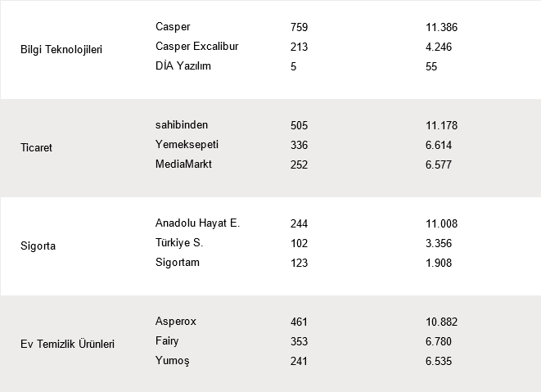Select the sahibinden brand name

tap(182, 125)
